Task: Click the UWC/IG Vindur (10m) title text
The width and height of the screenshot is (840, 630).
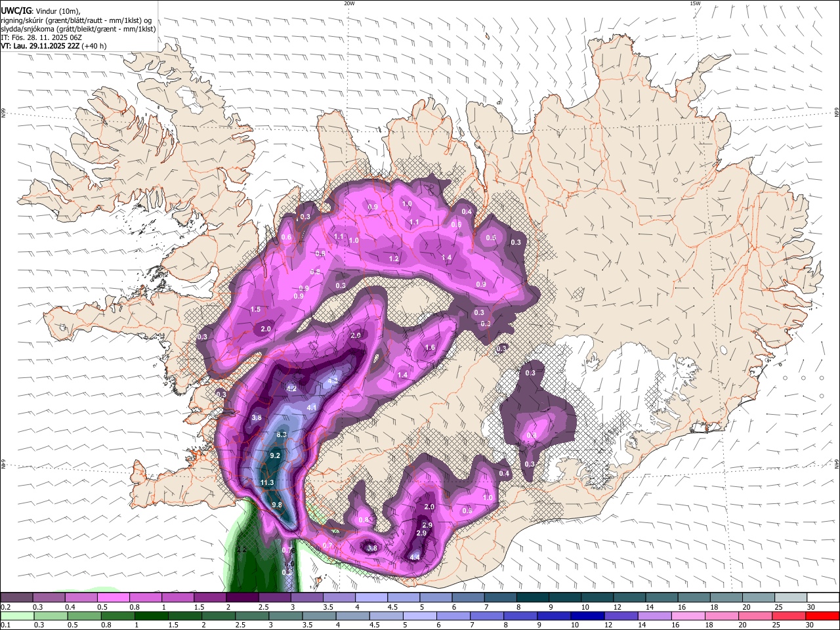Action: [x=40, y=10]
